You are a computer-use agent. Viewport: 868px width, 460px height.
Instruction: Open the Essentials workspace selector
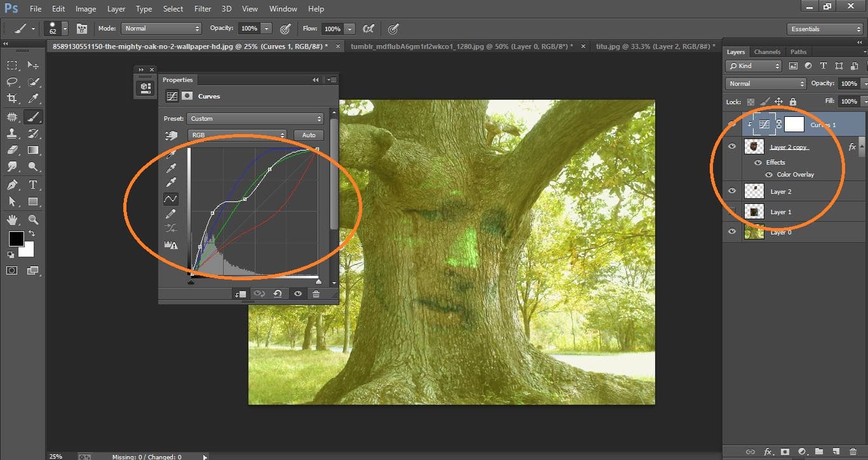pyautogui.click(x=824, y=28)
